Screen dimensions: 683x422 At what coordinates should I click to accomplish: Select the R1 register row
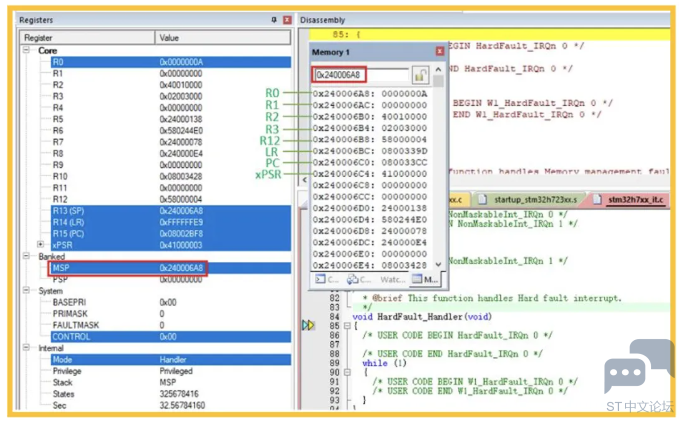[x=171, y=73]
